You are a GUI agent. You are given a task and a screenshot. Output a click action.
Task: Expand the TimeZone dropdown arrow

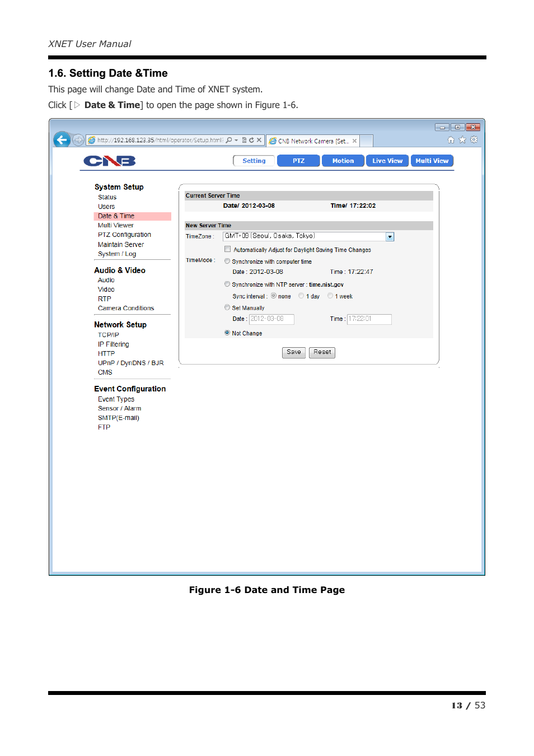point(390,237)
